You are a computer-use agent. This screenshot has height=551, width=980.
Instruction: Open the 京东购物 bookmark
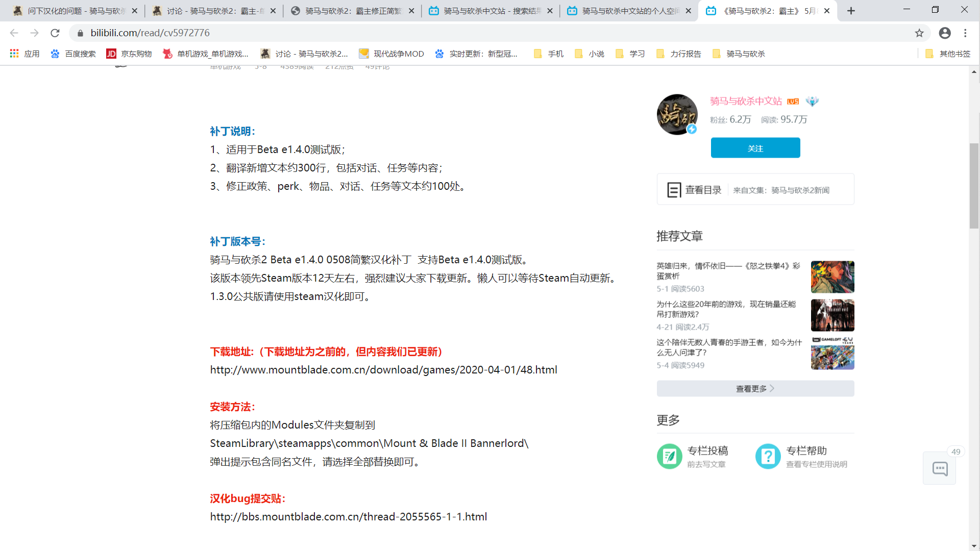click(129, 54)
